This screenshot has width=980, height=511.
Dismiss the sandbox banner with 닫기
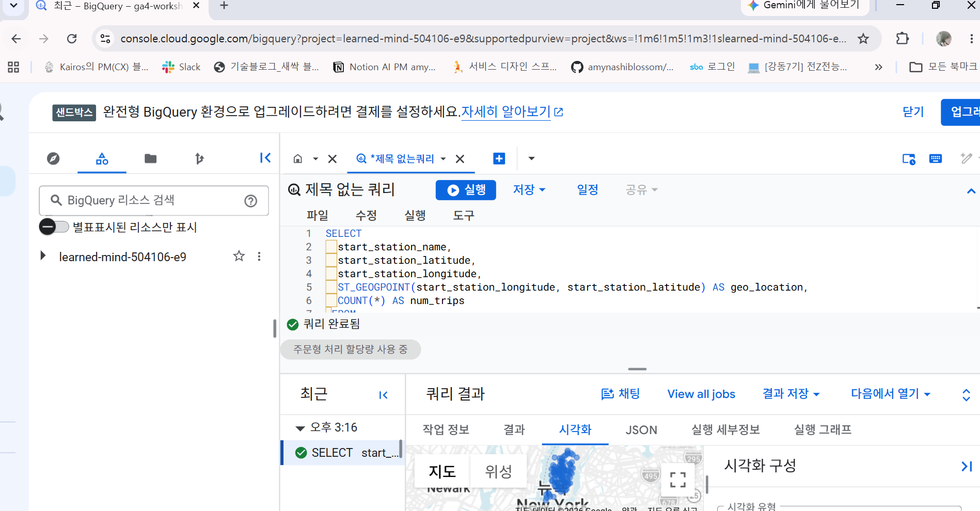point(913,111)
